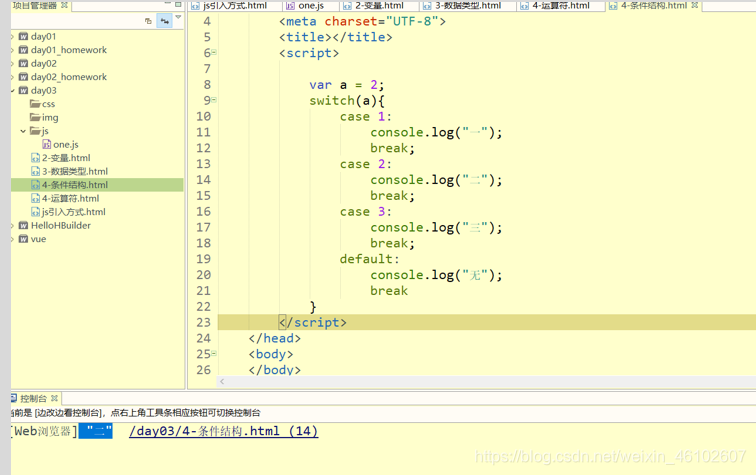This screenshot has width=756, height=475.
Task: Select the css folder name
Action: [x=48, y=104]
